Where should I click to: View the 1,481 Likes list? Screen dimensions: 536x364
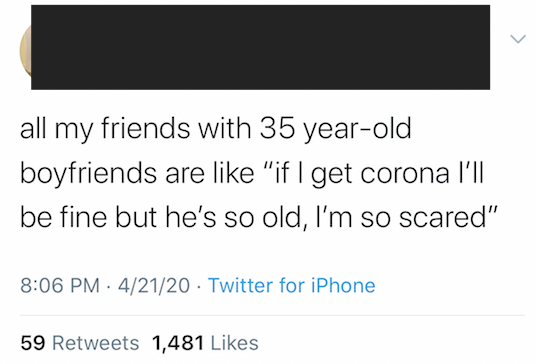205,343
